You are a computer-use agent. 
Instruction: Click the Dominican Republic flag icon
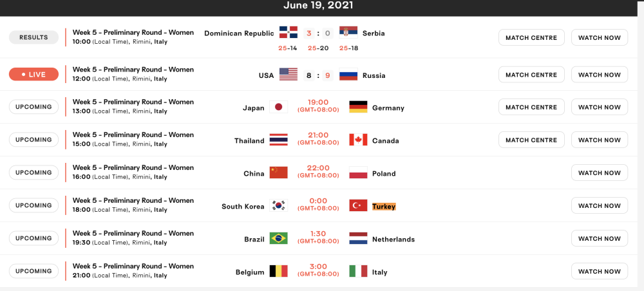coord(289,32)
